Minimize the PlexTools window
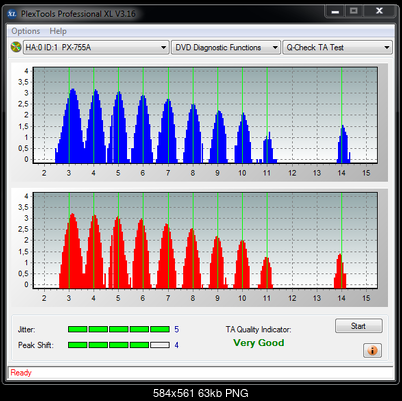The width and height of the screenshot is (402, 401). coord(335,12)
